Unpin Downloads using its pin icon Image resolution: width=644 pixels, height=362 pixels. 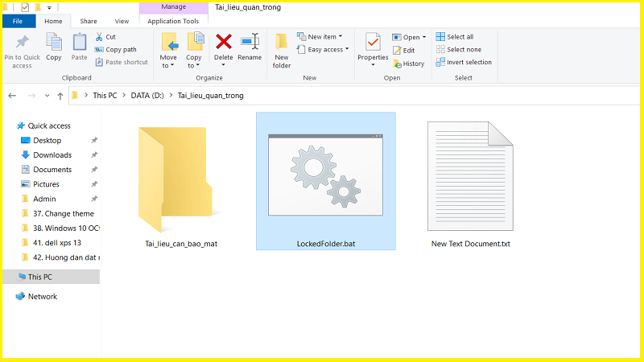pyautogui.click(x=94, y=154)
